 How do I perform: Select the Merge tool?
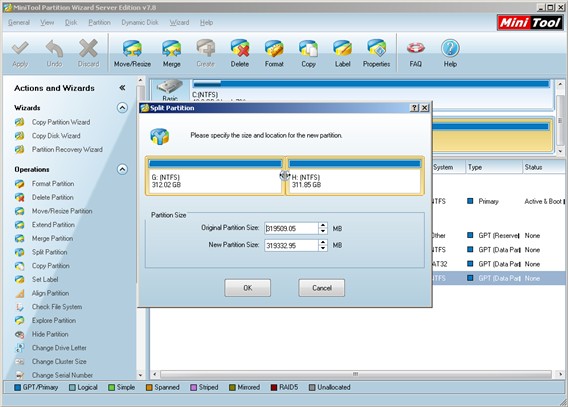[171, 54]
